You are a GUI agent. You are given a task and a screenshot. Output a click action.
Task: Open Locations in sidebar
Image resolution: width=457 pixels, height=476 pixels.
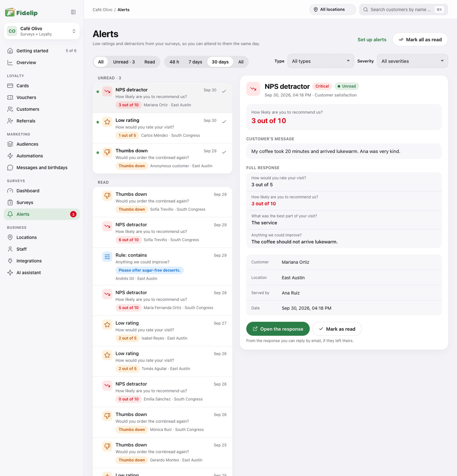(42, 237)
